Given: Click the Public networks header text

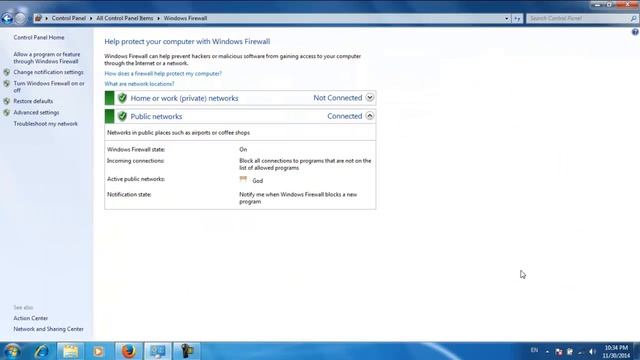Looking at the screenshot, I should [156, 117].
